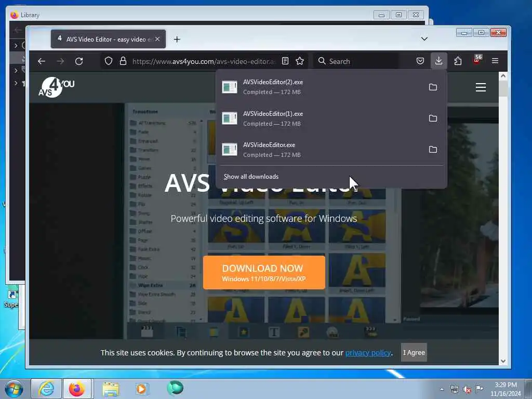This screenshot has height=399, width=532.
Task: Open the privacy policy link
Action: click(x=368, y=353)
